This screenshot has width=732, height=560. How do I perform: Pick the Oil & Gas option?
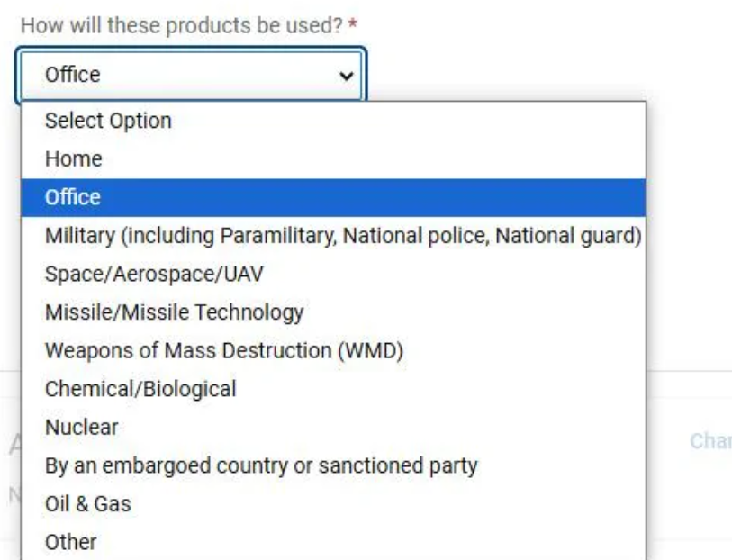tap(87, 504)
